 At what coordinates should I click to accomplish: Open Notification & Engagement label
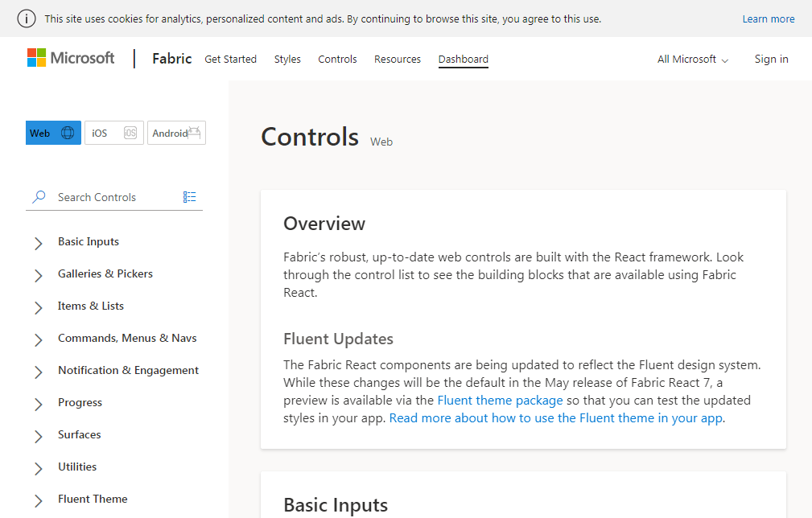(129, 371)
